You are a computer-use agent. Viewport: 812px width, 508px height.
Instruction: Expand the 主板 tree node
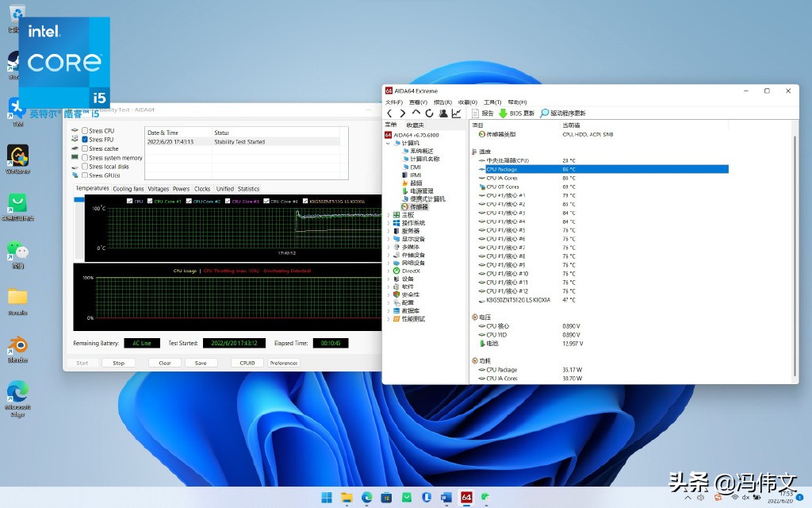(x=388, y=215)
